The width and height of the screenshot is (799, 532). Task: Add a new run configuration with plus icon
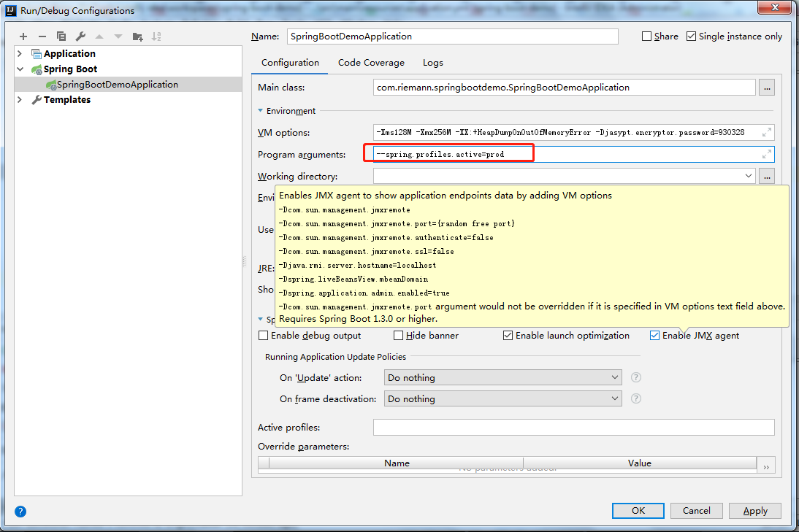[23, 36]
